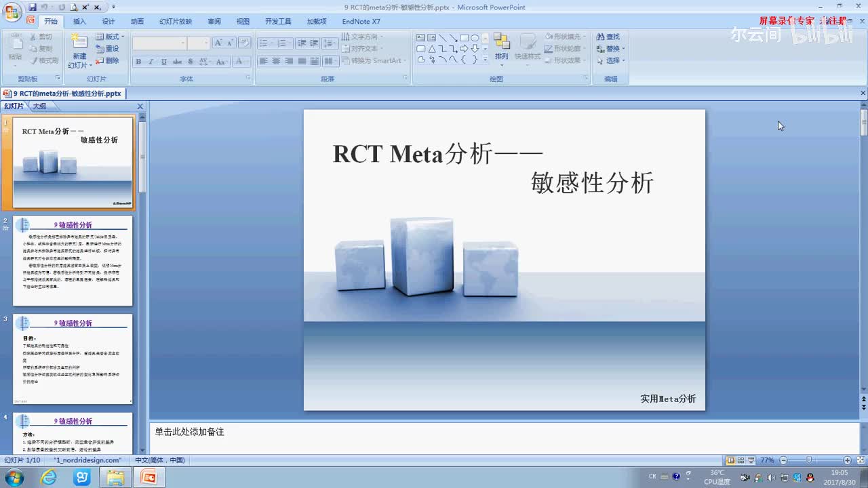This screenshot has height=488, width=868.
Task: Click the Increase Indent icon
Action: point(315,43)
